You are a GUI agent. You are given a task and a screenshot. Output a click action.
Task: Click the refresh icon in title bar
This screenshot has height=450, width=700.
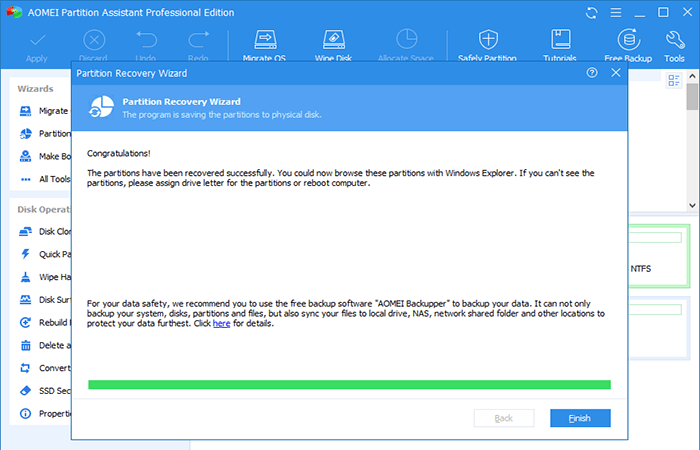tap(592, 12)
